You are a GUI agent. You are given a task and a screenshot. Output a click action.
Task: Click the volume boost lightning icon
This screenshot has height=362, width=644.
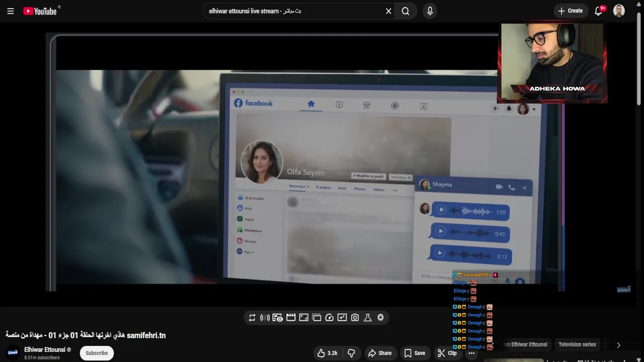(x=265, y=317)
